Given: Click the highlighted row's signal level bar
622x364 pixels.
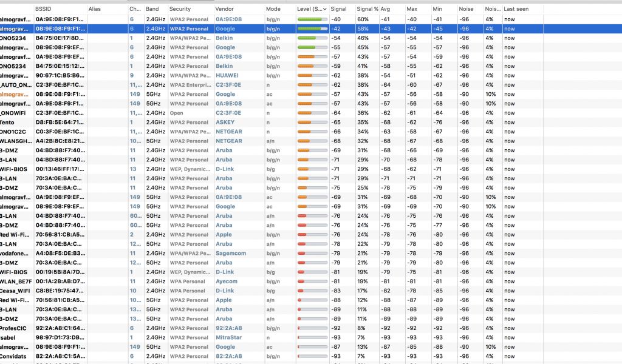Looking at the screenshot, I should [x=312, y=29].
